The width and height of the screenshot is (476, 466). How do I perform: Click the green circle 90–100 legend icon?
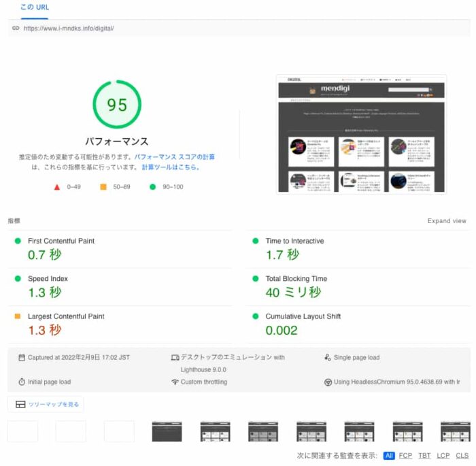click(153, 187)
